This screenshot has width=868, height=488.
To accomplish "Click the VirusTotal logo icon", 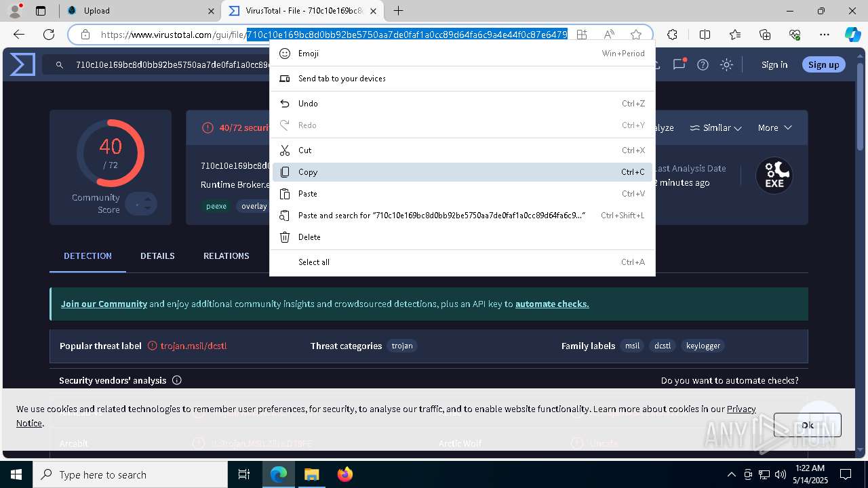I will [22, 65].
